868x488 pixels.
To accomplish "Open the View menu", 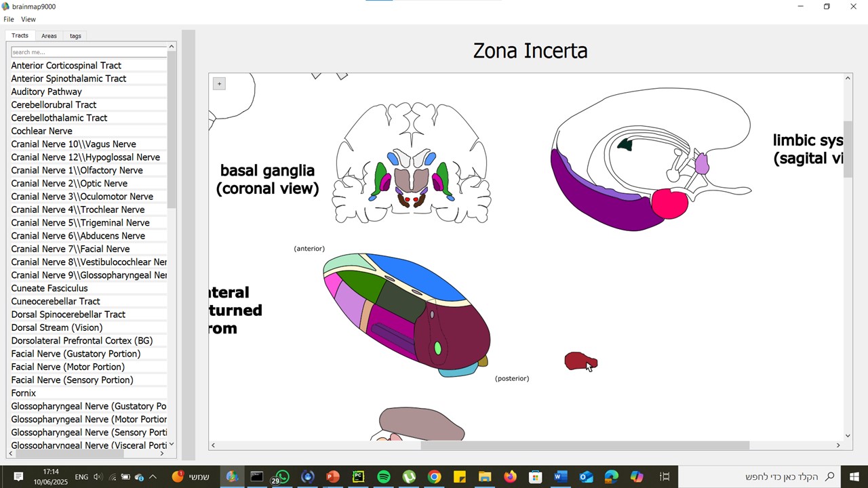I will (28, 20).
